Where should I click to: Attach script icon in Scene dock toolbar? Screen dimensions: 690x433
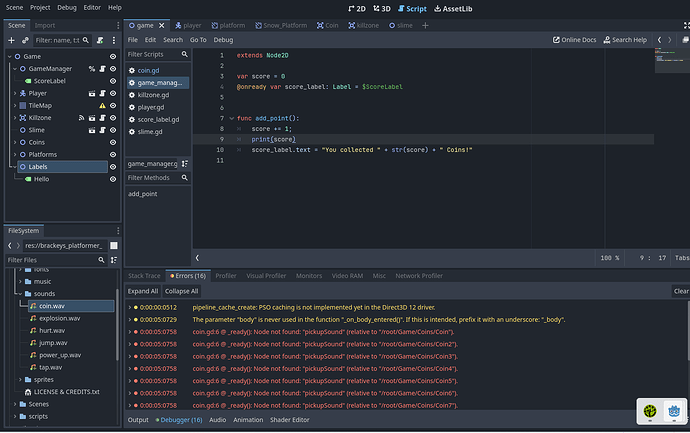tap(100, 40)
